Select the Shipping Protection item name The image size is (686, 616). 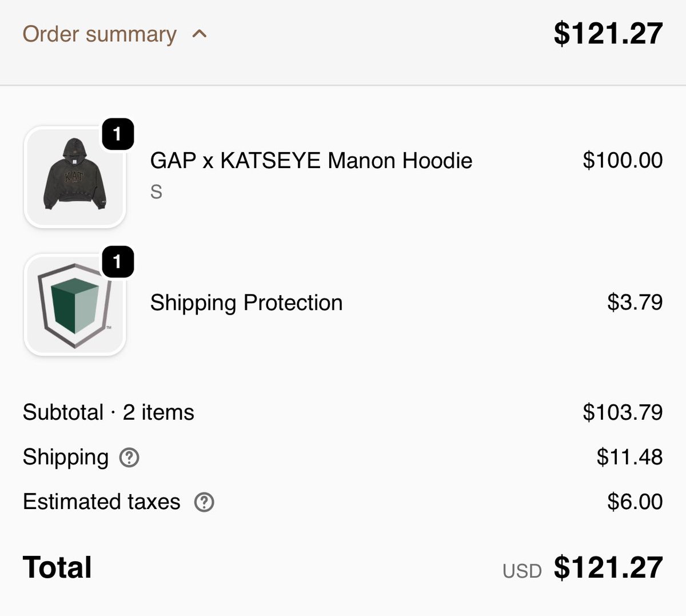point(246,303)
